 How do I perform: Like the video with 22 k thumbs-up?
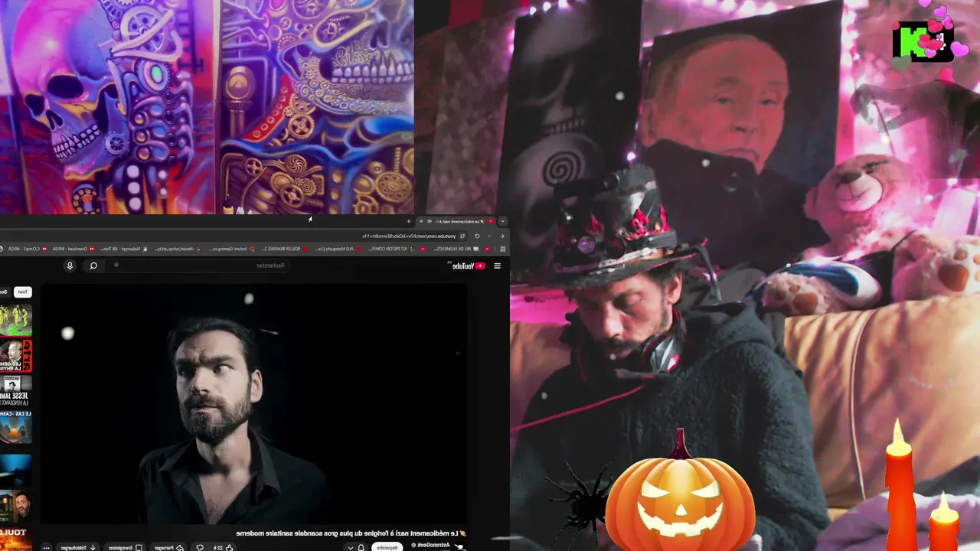click(222, 547)
